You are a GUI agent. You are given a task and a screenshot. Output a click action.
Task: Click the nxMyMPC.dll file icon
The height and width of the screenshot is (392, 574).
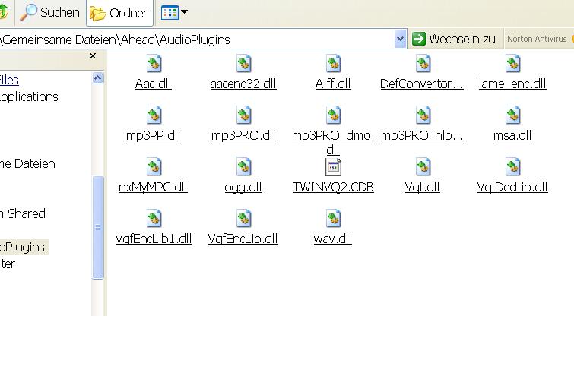[154, 166]
